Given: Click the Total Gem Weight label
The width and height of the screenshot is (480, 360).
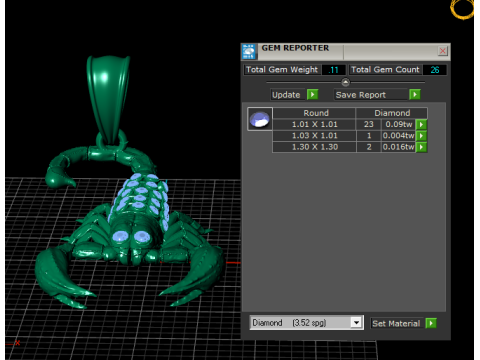Looking at the screenshot, I should pos(282,70).
